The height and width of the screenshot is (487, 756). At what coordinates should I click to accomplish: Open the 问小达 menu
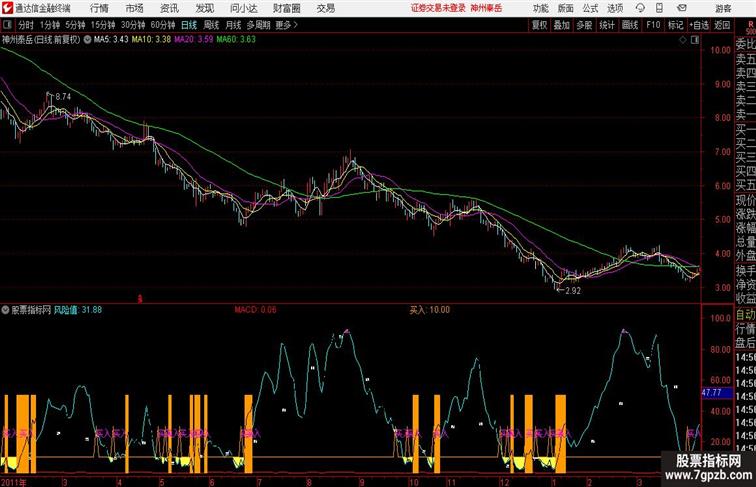click(243, 8)
